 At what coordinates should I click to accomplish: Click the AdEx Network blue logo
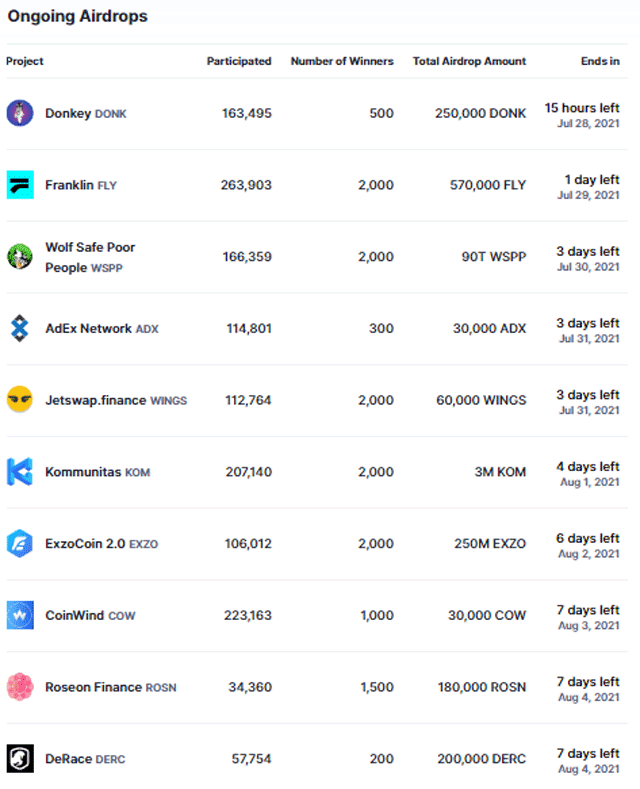pyautogui.click(x=20, y=328)
